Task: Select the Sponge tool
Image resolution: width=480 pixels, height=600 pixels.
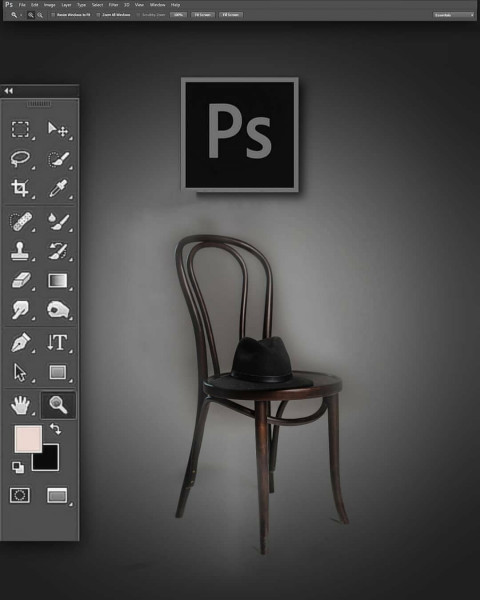Action: (58, 310)
